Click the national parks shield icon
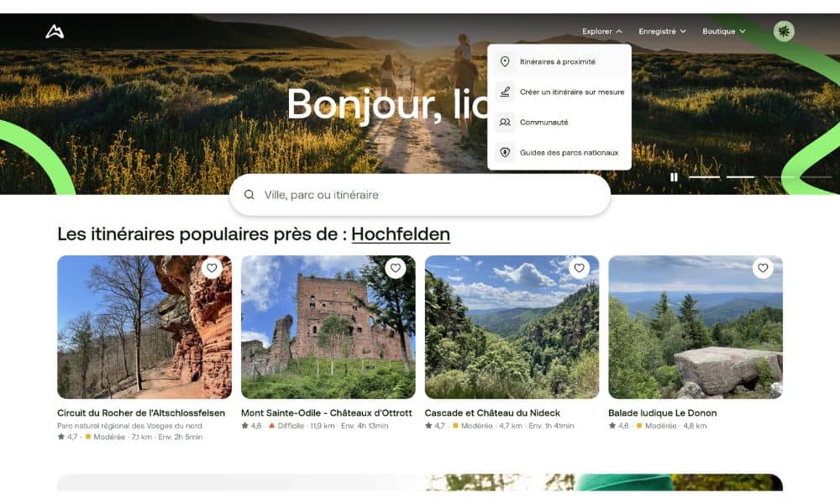This screenshot has width=840, height=504. (x=505, y=153)
